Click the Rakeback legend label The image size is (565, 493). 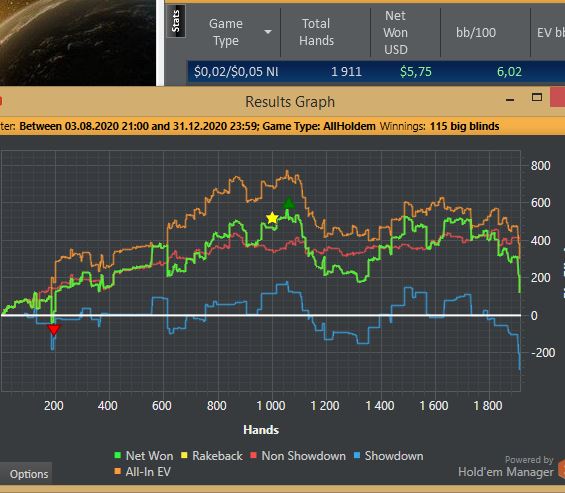[x=217, y=456]
